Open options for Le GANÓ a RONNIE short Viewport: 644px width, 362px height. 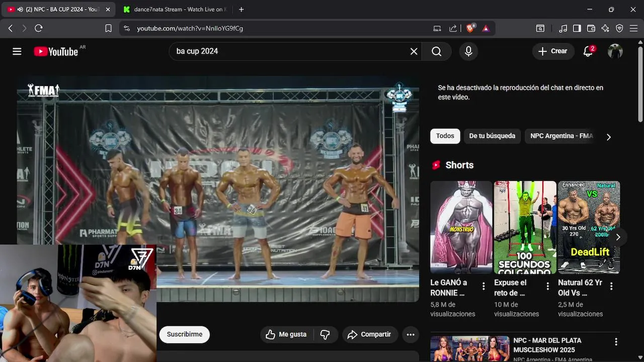[x=484, y=286]
